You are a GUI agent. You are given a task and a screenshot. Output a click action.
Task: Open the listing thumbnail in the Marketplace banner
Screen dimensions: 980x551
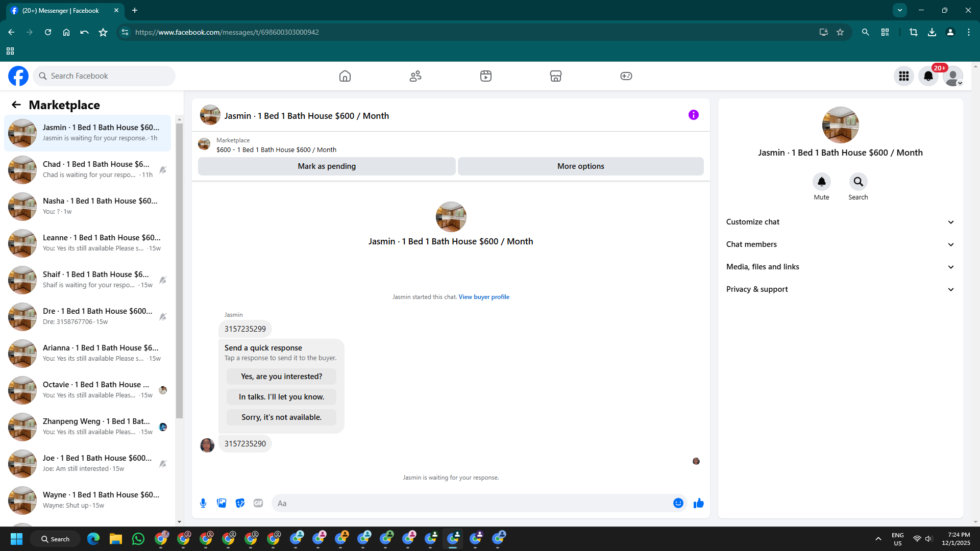pos(204,144)
